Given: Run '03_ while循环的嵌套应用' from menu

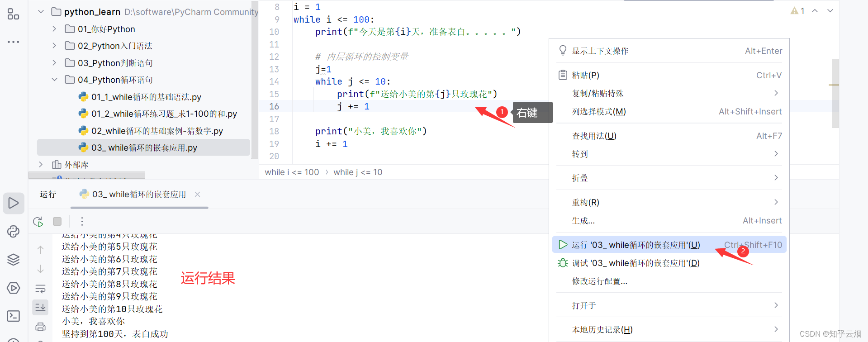Looking at the screenshot, I should tap(669, 245).
